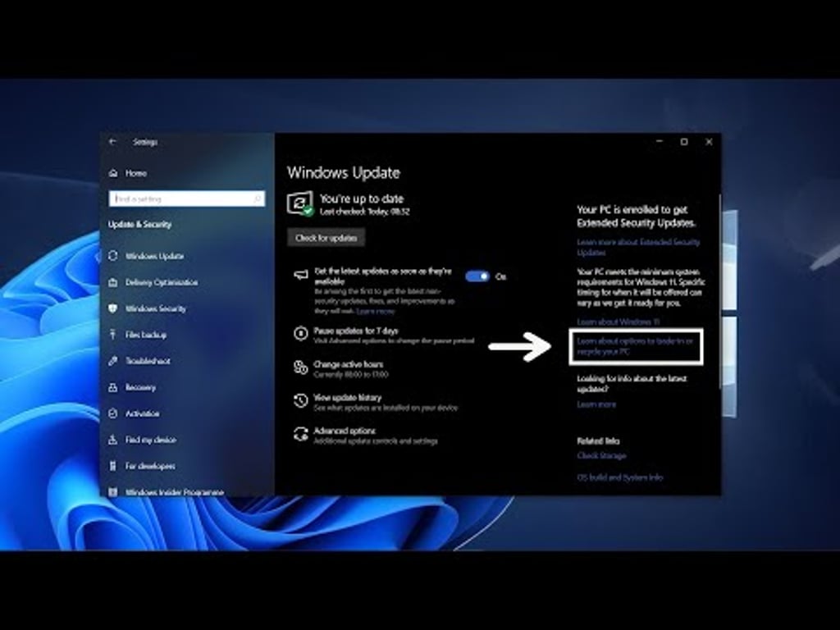The width and height of the screenshot is (840, 630).
Task: Toggle Get the latest updates switch off
Action: 477,276
